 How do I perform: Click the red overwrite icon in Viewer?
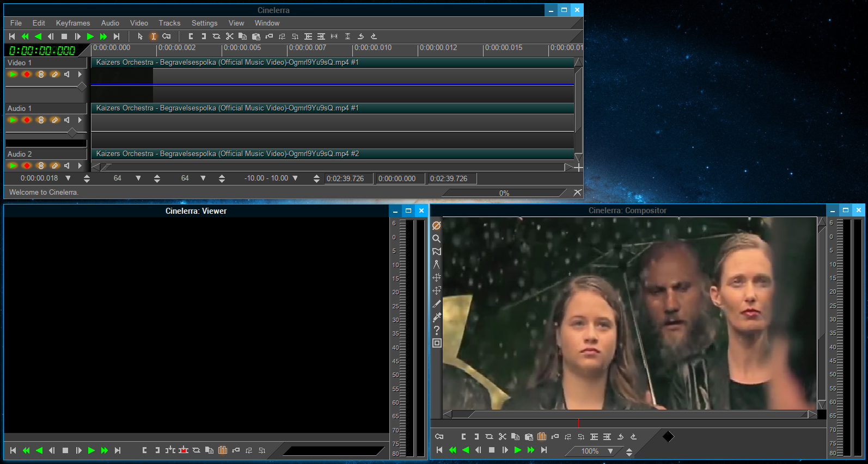tap(184, 450)
